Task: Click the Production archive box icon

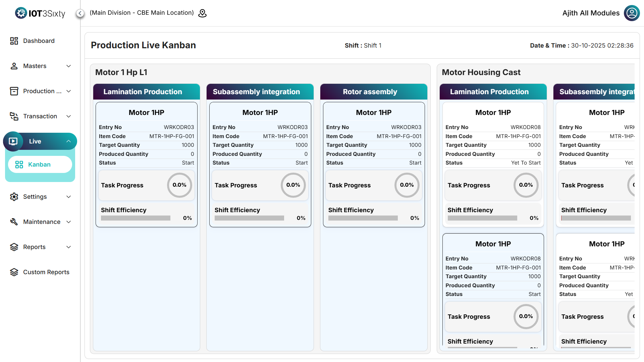Action: coord(14,91)
